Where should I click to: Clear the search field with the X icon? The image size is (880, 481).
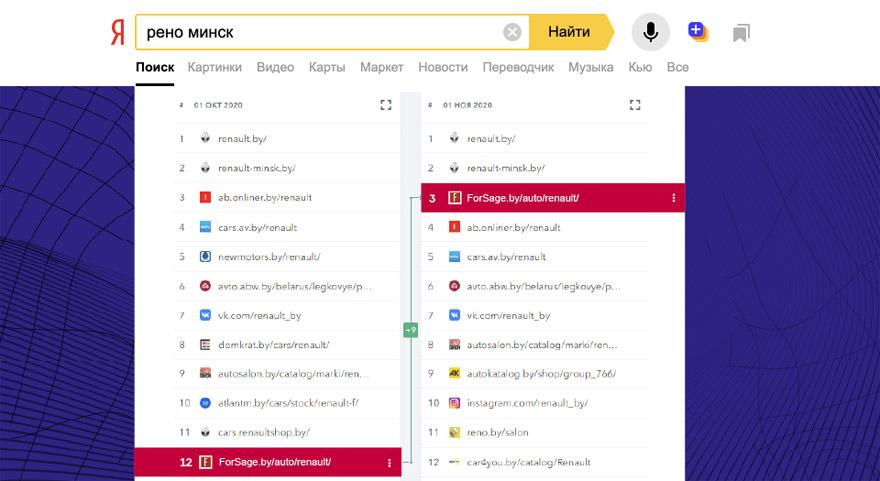pos(512,33)
